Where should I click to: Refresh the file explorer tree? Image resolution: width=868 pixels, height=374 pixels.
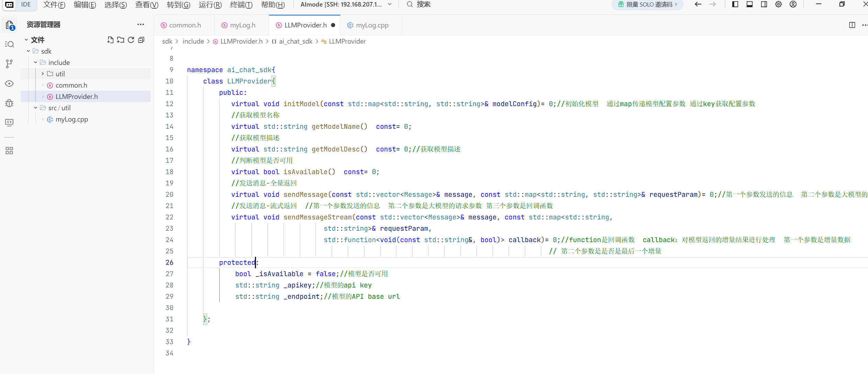(131, 40)
